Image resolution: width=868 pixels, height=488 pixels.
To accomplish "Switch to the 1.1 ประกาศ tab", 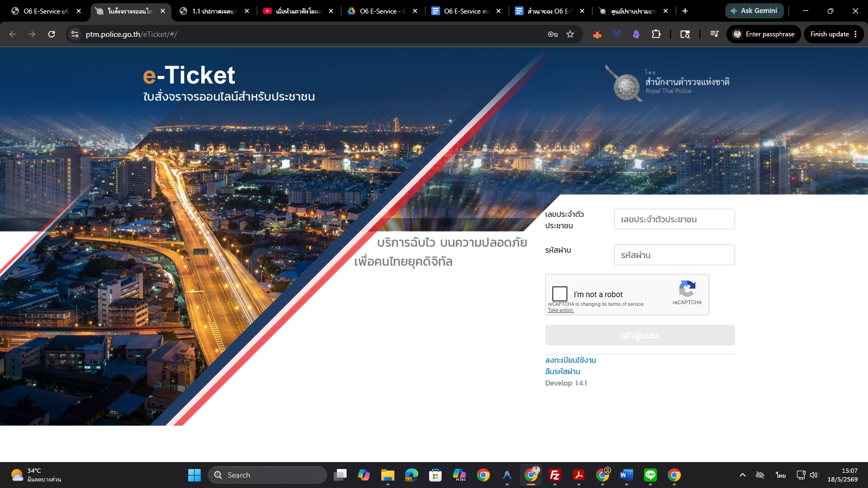I will (x=214, y=11).
